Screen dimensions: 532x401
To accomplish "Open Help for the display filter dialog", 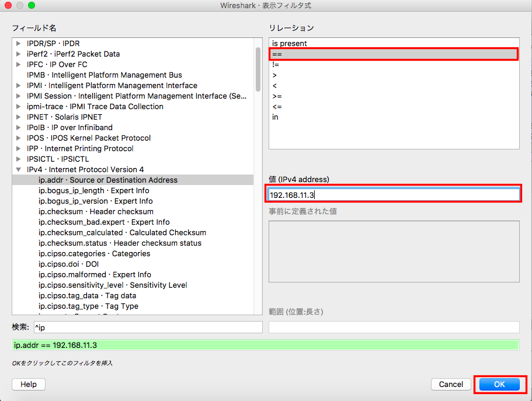I will (29, 385).
